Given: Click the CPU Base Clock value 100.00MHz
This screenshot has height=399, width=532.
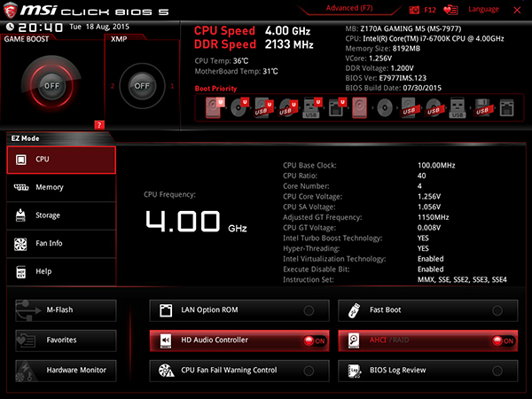Looking at the screenshot, I should pyautogui.click(x=436, y=166).
